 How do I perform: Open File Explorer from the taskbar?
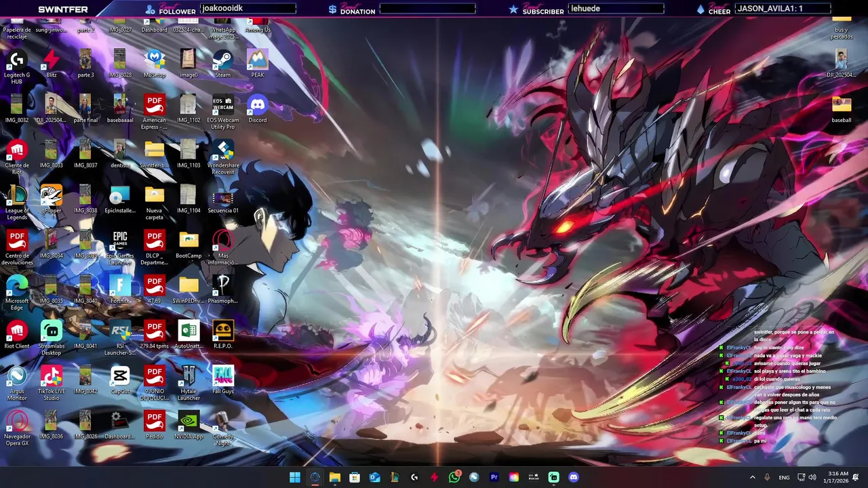pyautogui.click(x=334, y=477)
